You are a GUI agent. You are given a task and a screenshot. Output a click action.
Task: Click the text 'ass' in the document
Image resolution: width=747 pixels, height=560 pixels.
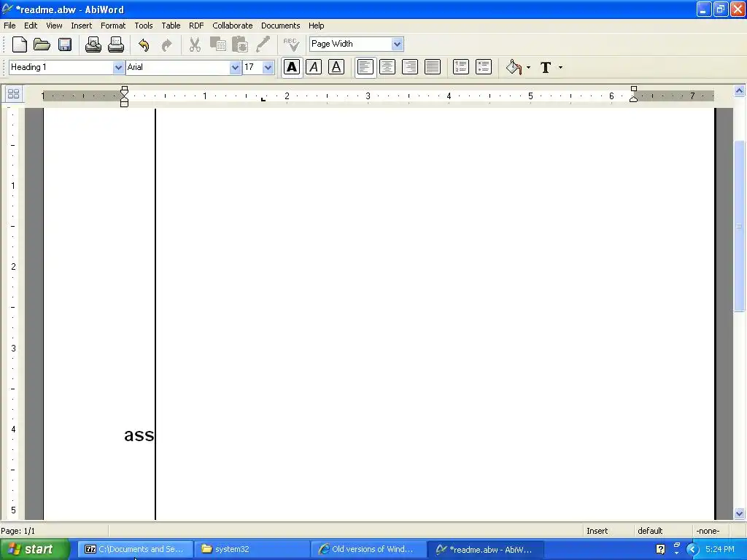(139, 435)
